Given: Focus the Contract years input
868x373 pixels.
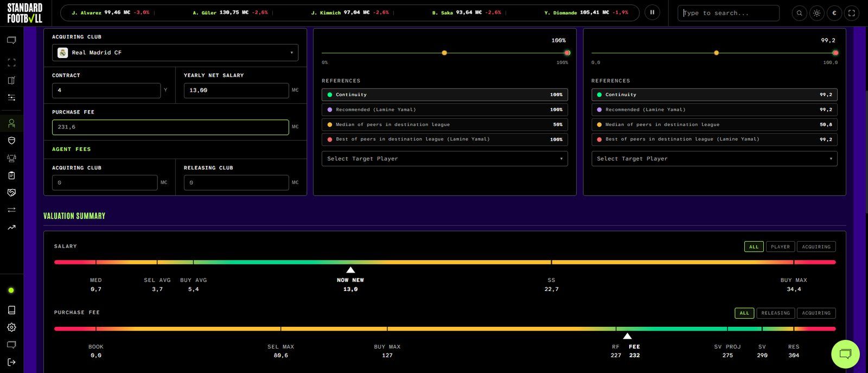Looking at the screenshot, I should [106, 90].
